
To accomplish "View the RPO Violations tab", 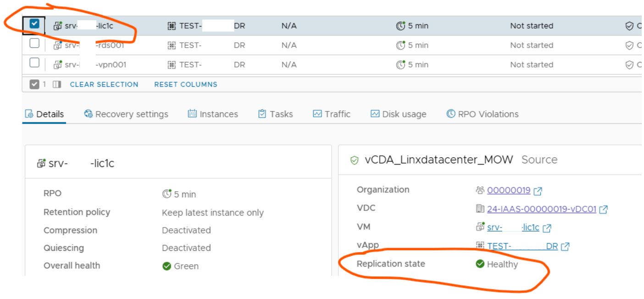I will coord(483,114).
